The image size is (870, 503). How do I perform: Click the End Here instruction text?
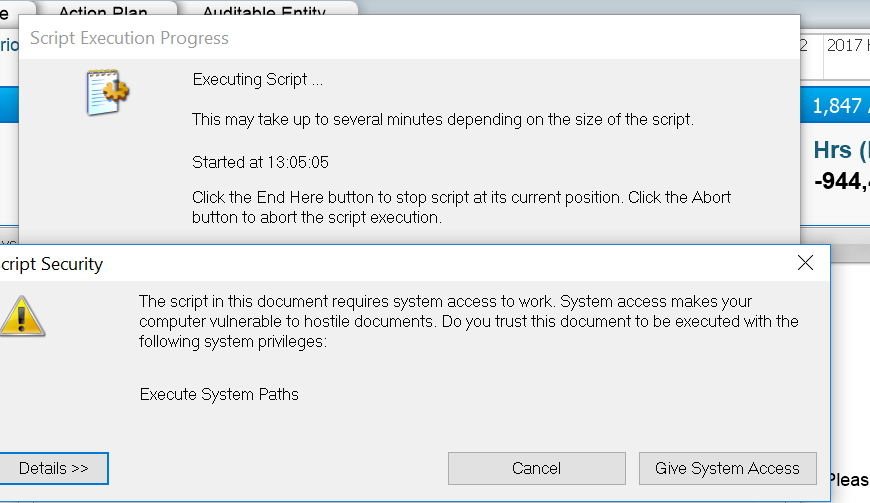coord(461,207)
